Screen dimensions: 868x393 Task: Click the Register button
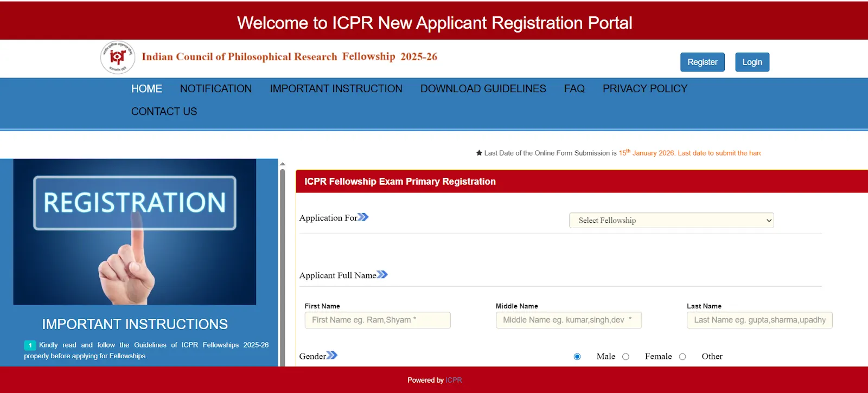pos(703,62)
